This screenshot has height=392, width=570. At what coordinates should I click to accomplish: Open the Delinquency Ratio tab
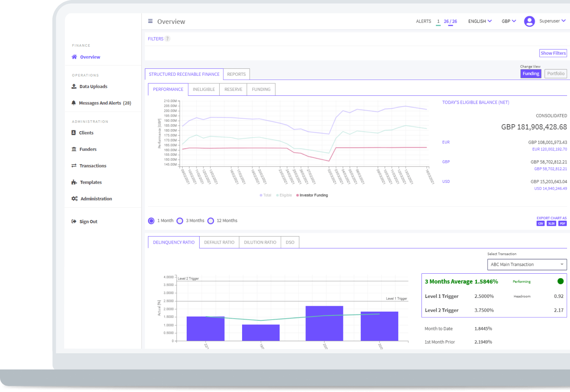[x=174, y=242]
